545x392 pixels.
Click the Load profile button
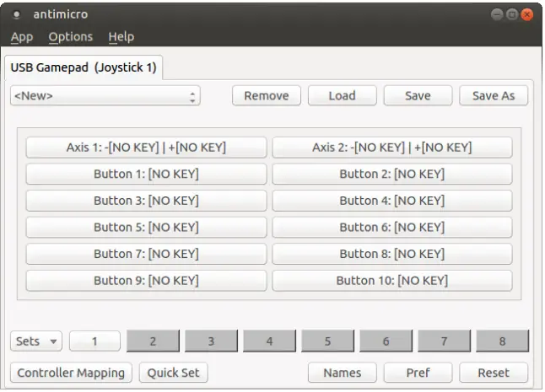pyautogui.click(x=342, y=95)
